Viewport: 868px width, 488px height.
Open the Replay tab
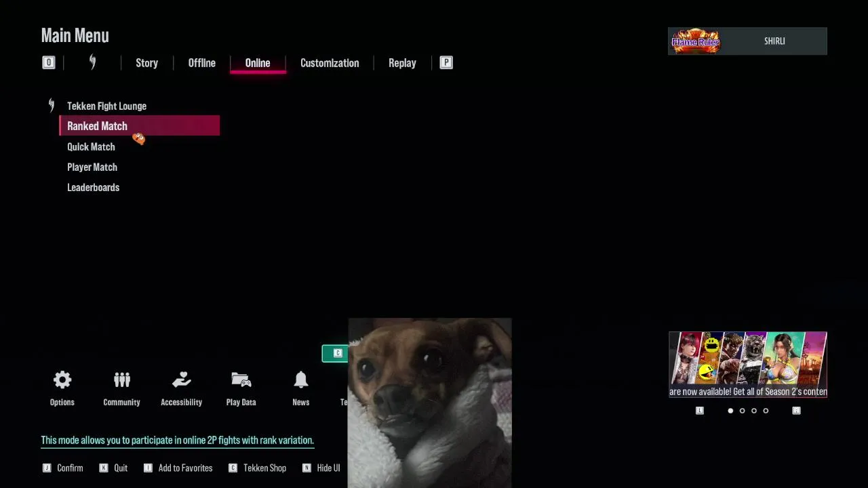[x=402, y=63]
